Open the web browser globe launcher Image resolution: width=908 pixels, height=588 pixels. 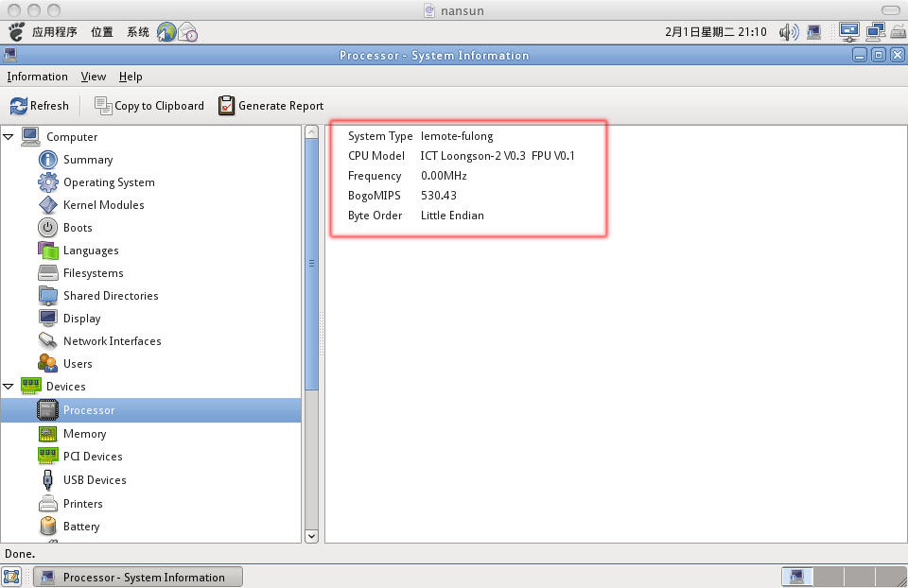click(166, 32)
